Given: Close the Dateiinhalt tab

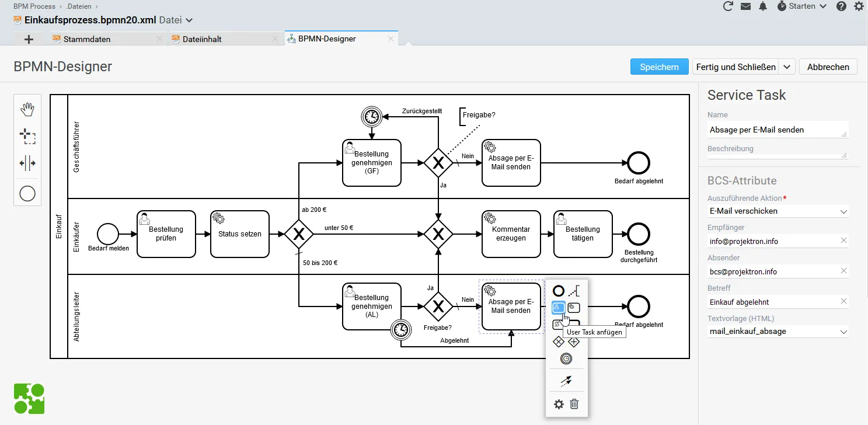Looking at the screenshot, I should [x=276, y=39].
